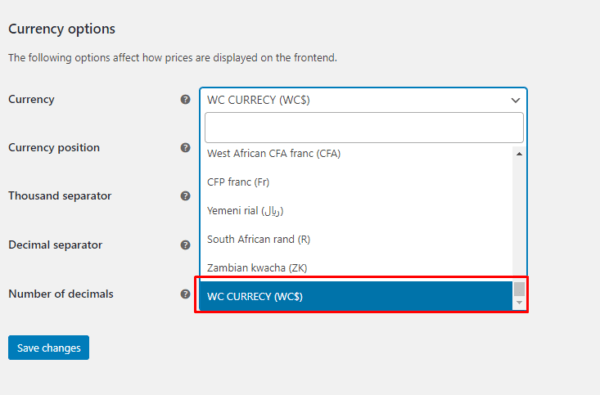600x395 pixels.
Task: Click the scrollbar thumb in currency list
Action: (x=519, y=289)
